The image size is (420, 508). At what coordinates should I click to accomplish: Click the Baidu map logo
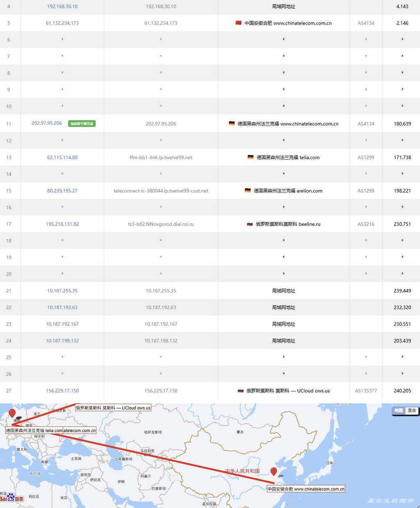pyautogui.click(x=11, y=498)
